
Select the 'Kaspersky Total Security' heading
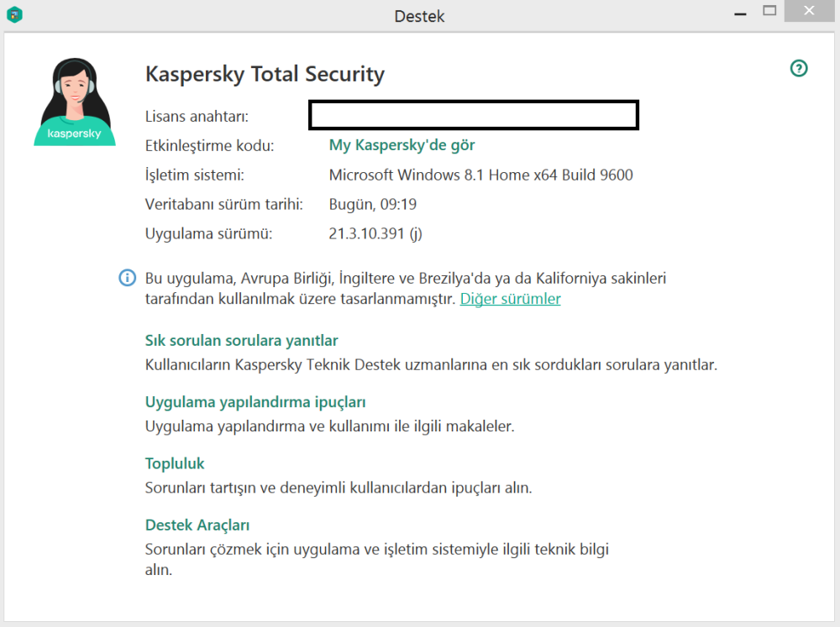265,74
